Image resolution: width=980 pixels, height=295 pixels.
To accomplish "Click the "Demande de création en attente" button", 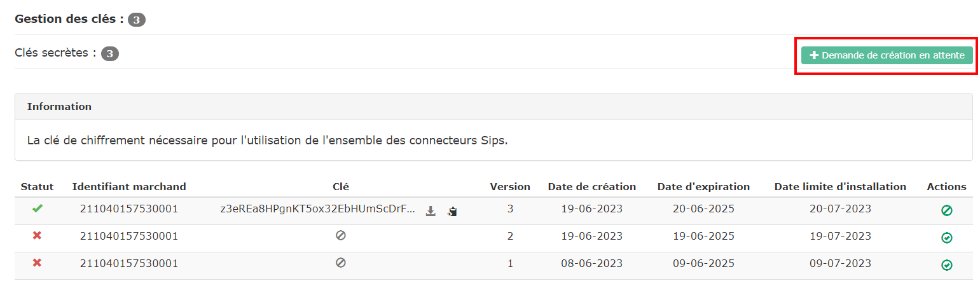I will pyautogui.click(x=887, y=55).
